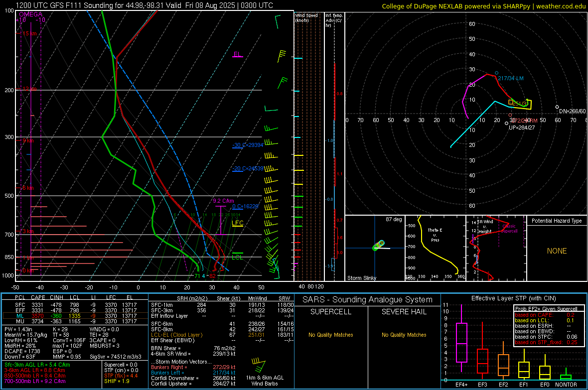
Task: Click the based on STP_fixed: 0.25 row
Action: pyautogui.click(x=546, y=342)
